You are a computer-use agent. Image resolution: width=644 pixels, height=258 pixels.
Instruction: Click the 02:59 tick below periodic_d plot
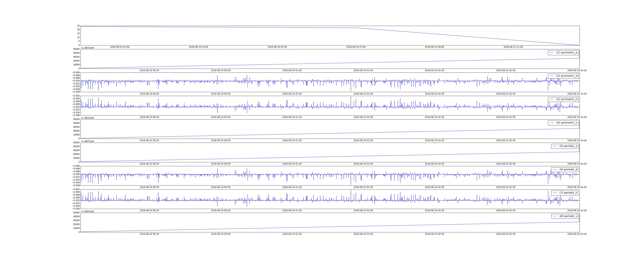coord(506,187)
